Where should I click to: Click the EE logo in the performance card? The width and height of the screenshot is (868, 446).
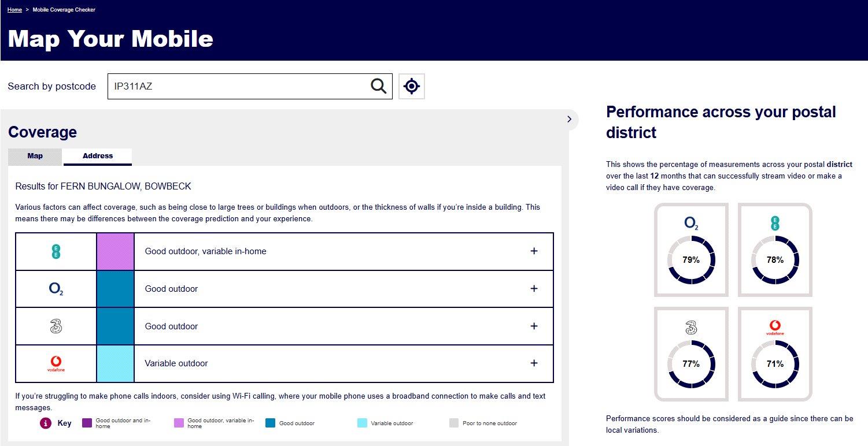pos(775,224)
